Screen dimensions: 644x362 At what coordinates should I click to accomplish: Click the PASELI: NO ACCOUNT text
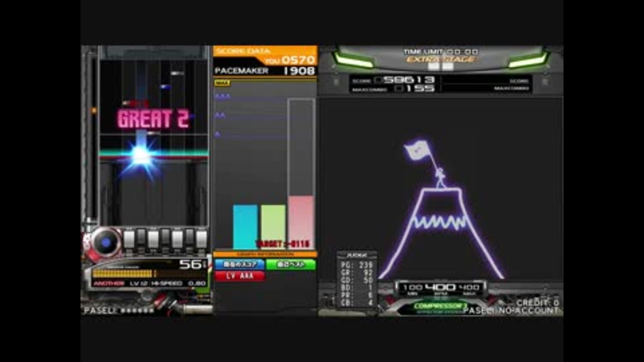(x=511, y=310)
